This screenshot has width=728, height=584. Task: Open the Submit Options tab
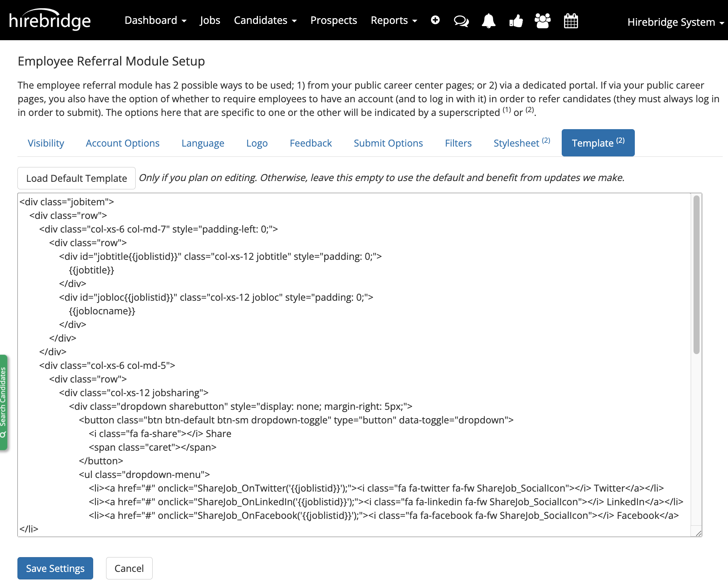click(388, 143)
